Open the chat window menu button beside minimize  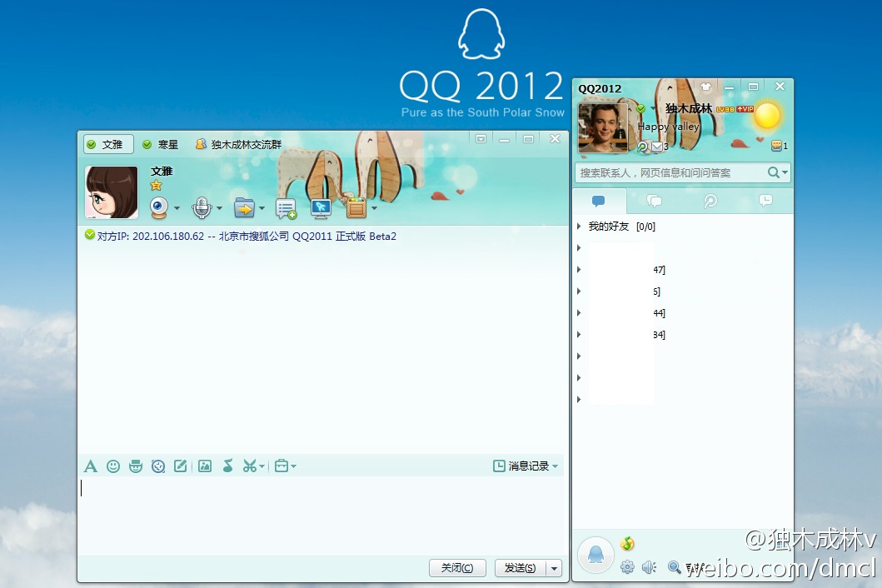pyautogui.click(x=481, y=139)
